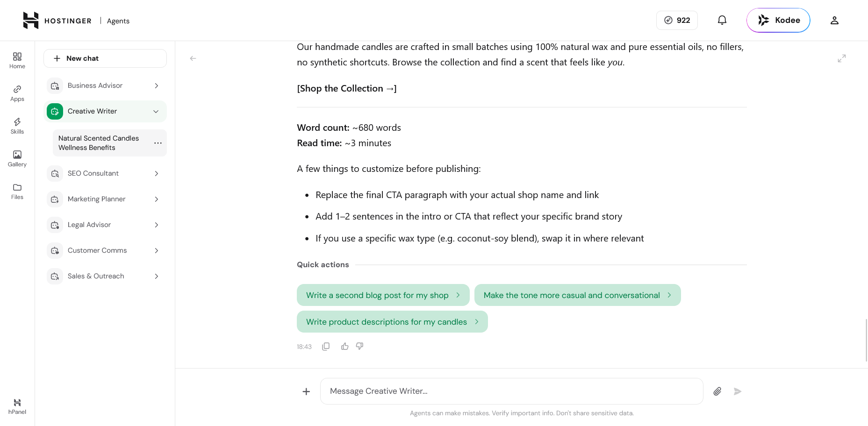Open the Files section

coord(17,191)
